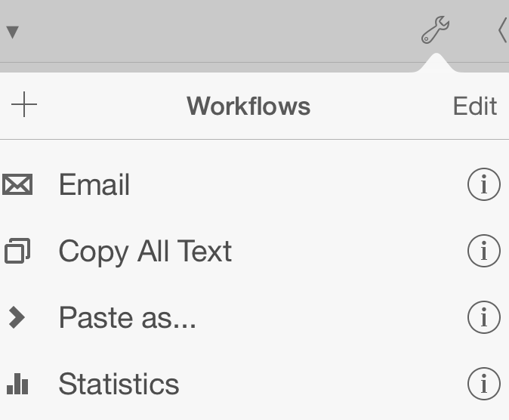Choose the Copy All Text workflow
Screen dimensions: 509x420
coord(145,252)
